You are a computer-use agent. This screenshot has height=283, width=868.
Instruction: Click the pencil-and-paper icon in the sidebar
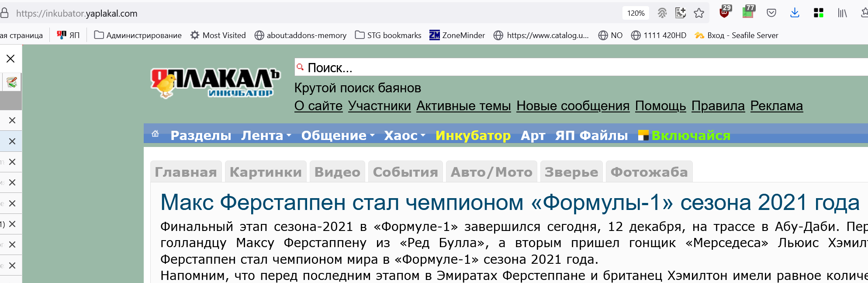(12, 82)
